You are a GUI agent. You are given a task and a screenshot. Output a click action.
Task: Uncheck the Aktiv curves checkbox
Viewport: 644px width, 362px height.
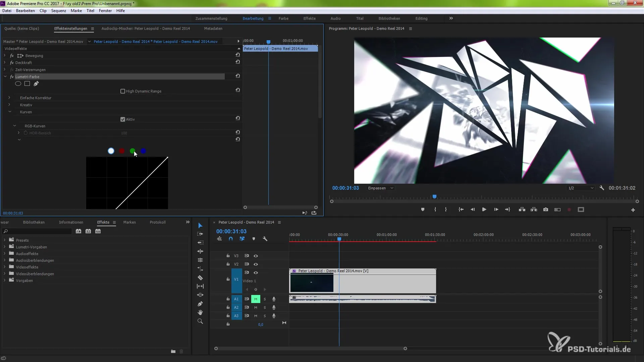(123, 119)
